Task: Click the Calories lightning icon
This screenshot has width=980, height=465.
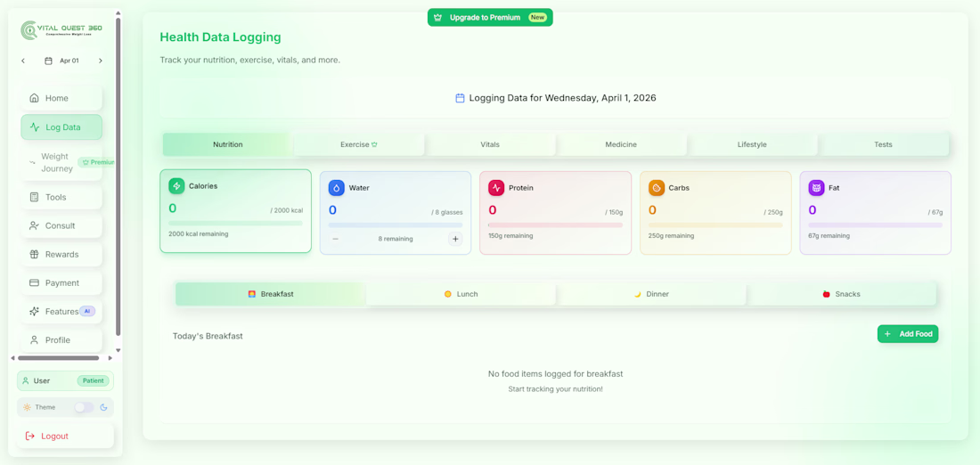Action: (x=176, y=185)
